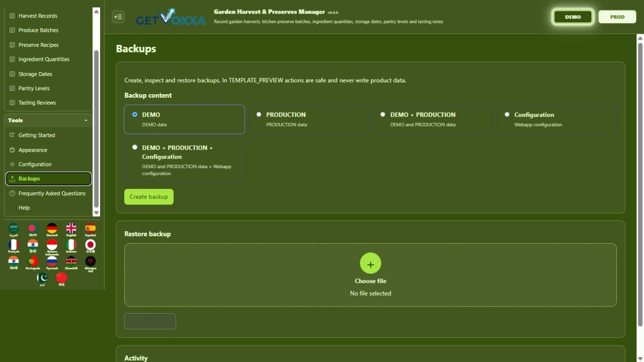Click the Harvest Records list icon
Screen dimensions: 644x362
pos(13,16)
